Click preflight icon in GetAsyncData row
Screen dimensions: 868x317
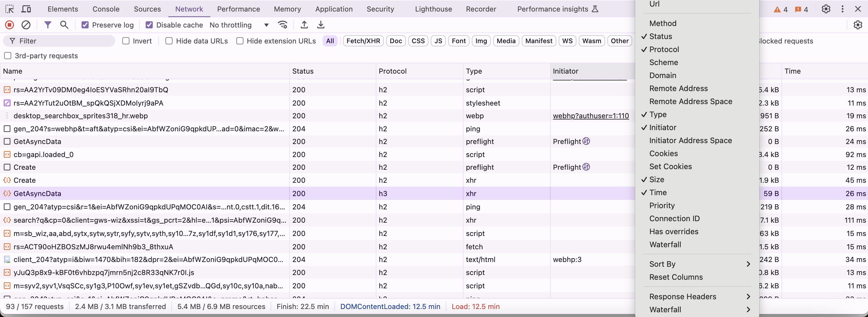pyautogui.click(x=586, y=141)
